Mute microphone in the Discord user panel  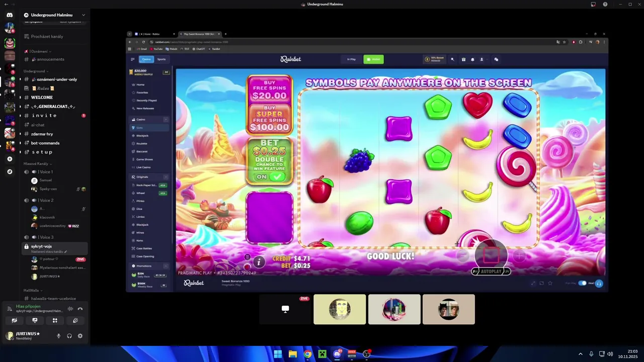point(58,336)
